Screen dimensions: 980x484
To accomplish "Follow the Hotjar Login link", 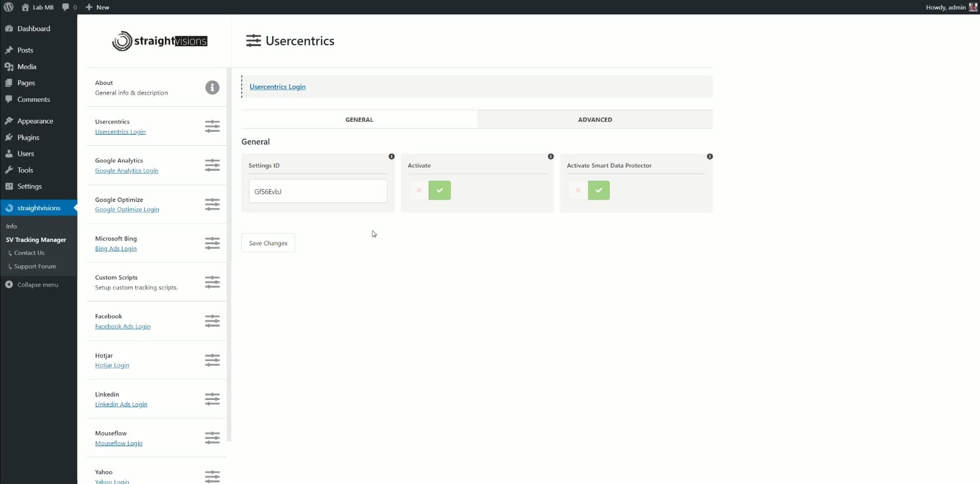I will coord(112,366).
